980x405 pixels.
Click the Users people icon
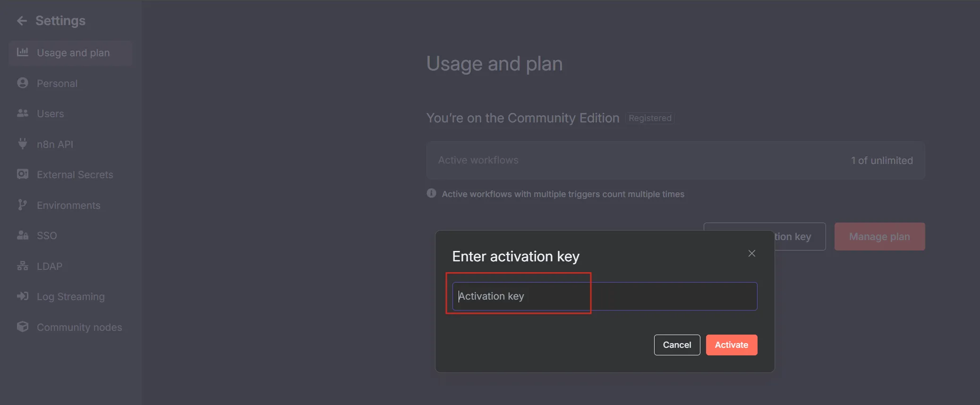coord(22,113)
